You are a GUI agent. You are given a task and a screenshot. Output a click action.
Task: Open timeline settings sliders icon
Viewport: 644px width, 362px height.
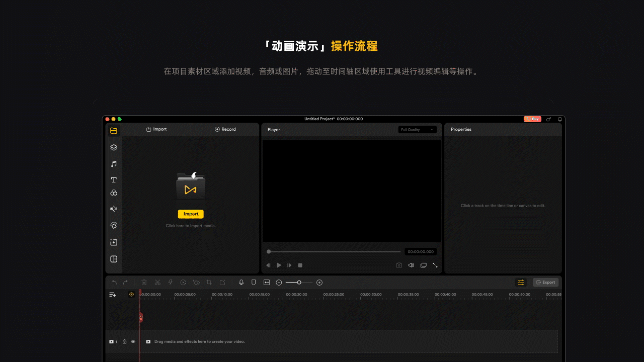(521, 283)
